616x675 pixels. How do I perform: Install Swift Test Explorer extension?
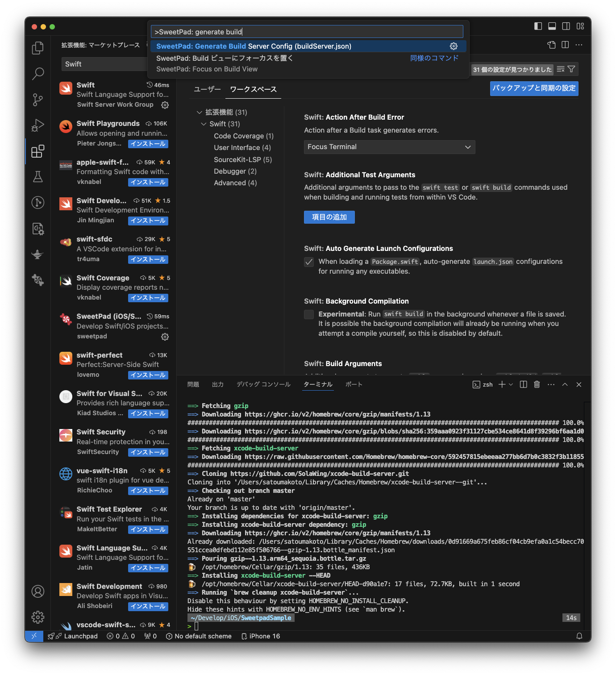coord(148,529)
